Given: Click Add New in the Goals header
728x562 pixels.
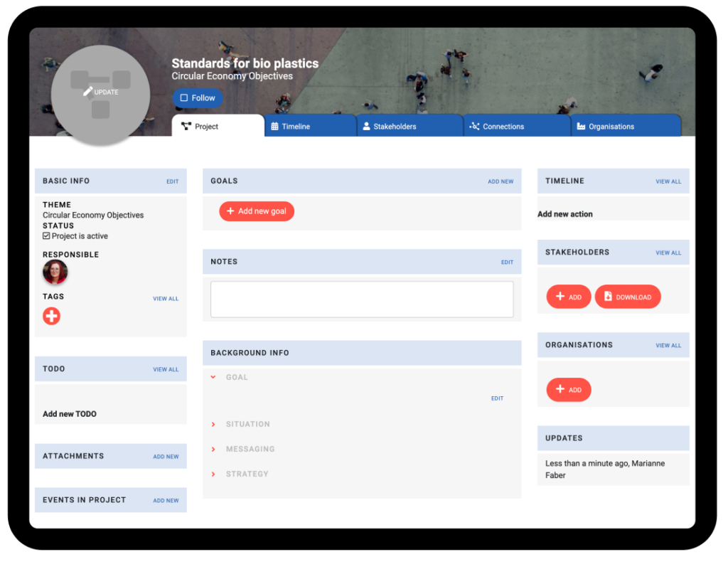Looking at the screenshot, I should [x=500, y=181].
